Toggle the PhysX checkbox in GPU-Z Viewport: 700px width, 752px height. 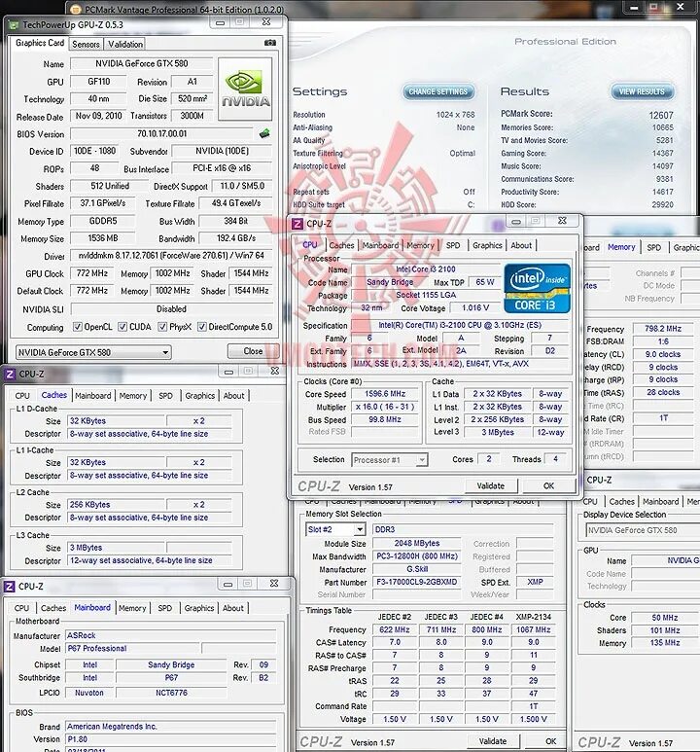point(162,327)
